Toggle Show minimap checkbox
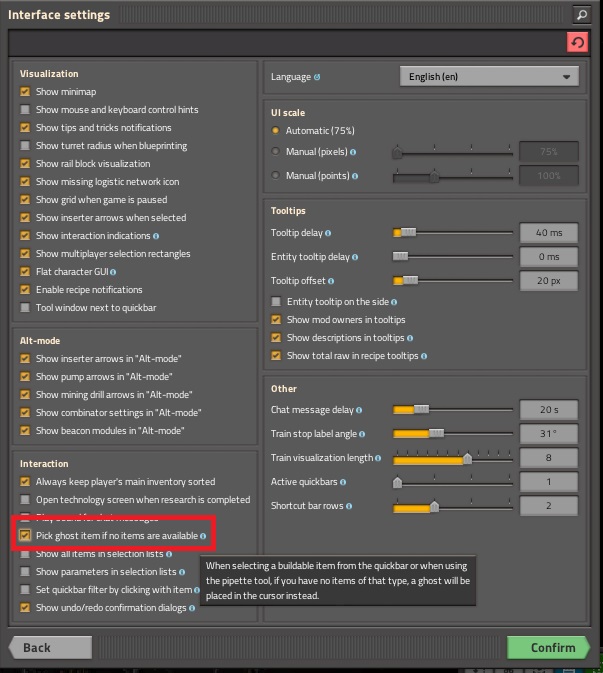The width and height of the screenshot is (603, 673). pos(25,92)
